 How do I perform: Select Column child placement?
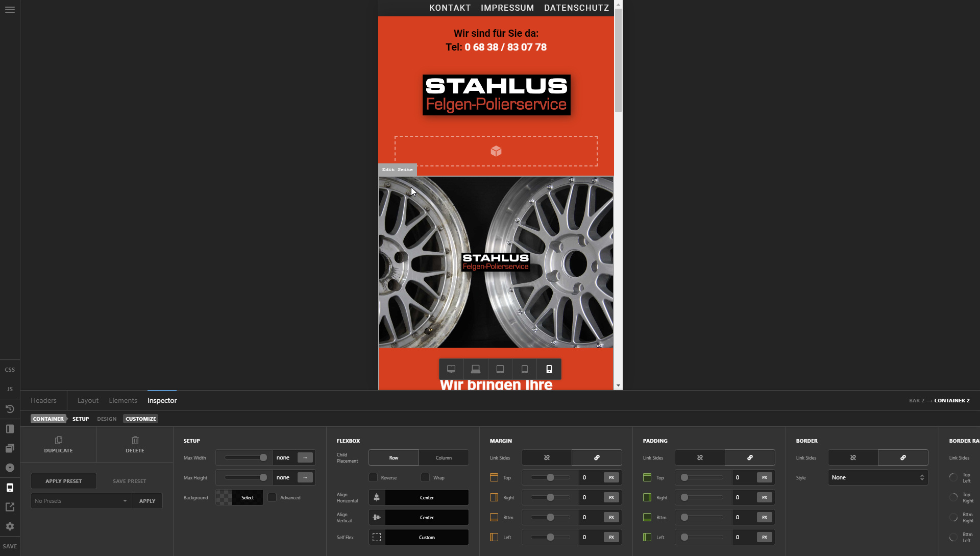(x=444, y=457)
